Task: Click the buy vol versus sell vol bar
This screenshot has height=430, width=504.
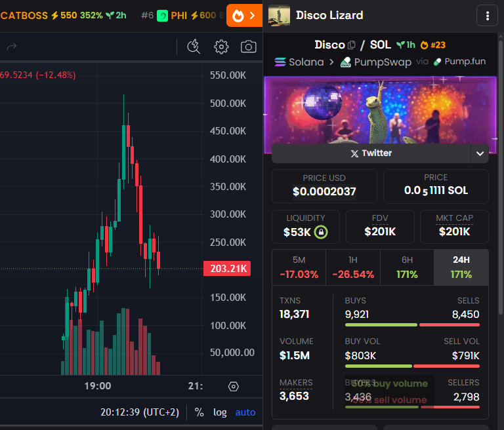Action: point(412,366)
